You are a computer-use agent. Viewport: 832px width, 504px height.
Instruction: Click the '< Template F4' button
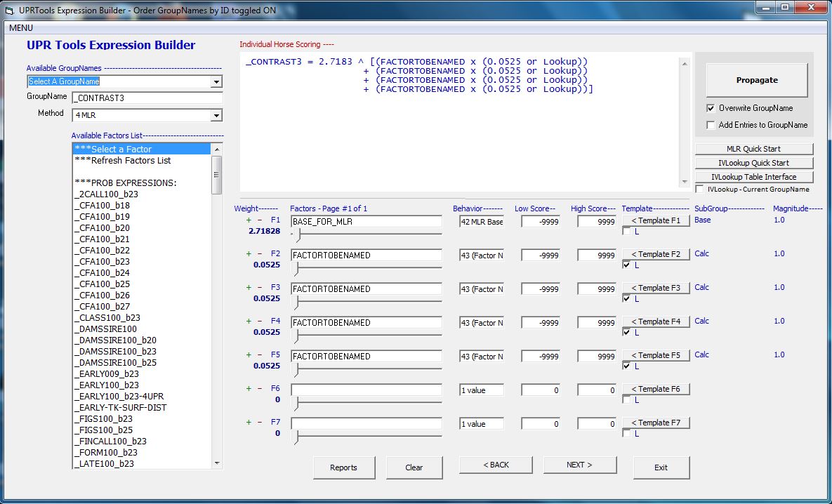pos(656,321)
